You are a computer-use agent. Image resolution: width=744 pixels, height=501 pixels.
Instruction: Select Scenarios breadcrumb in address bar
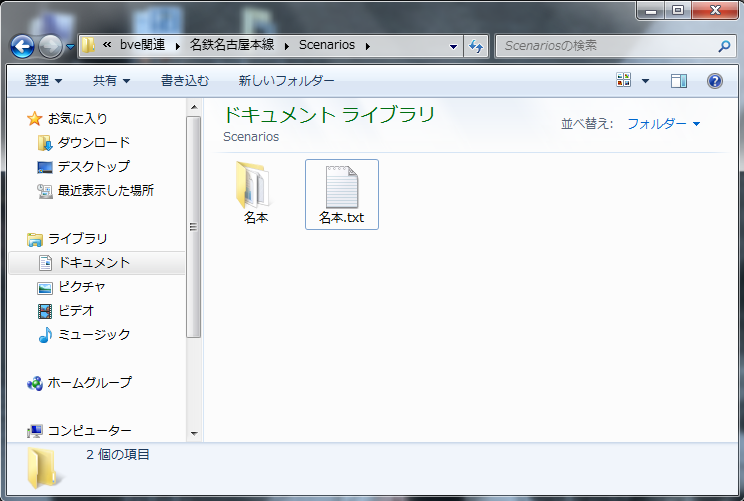327,45
